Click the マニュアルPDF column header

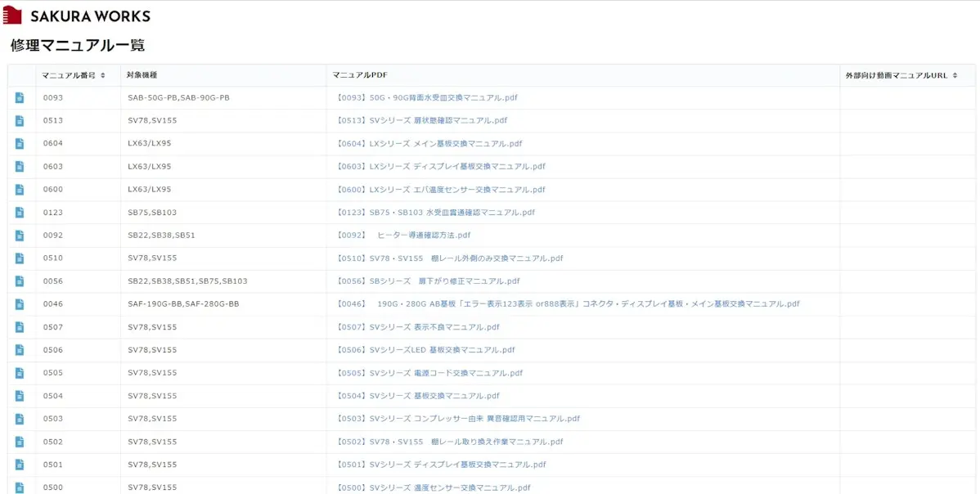[x=360, y=75]
